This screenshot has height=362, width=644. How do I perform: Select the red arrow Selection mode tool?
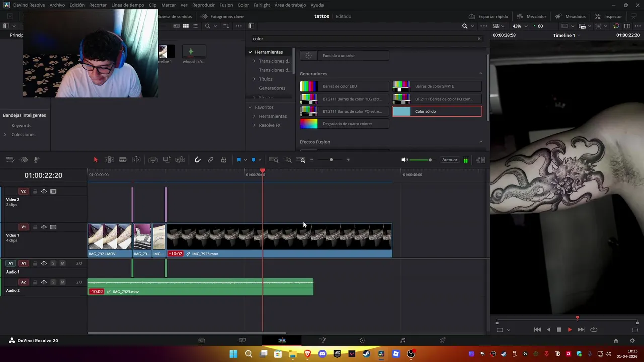pyautogui.click(x=96, y=160)
